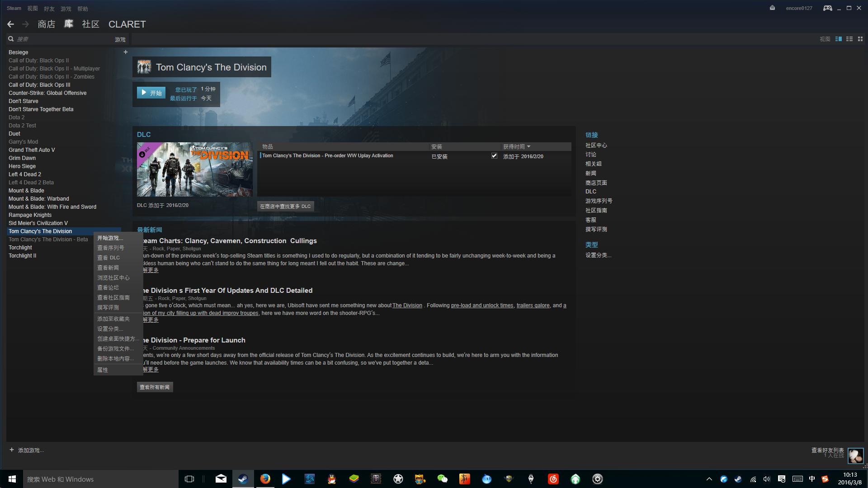This screenshot has height=488, width=868.
Task: Click the library search magnifier icon
Action: pos(11,39)
